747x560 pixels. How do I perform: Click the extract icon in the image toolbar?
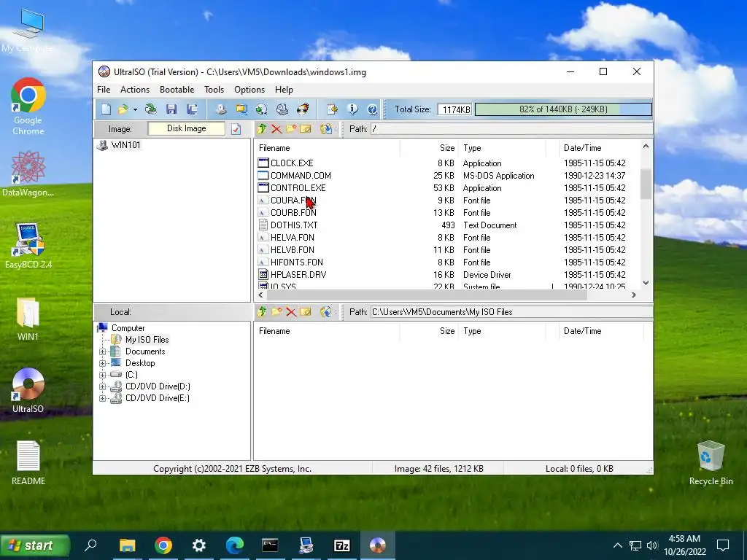coord(326,128)
